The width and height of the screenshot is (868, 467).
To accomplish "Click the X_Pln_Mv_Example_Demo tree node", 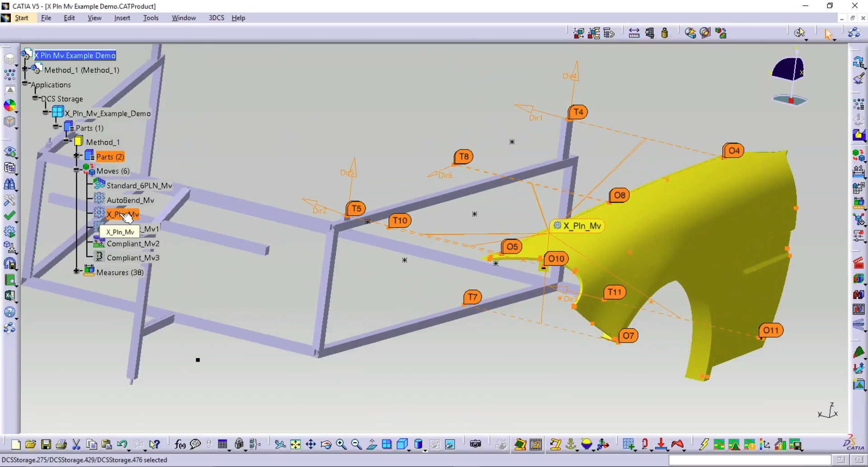I will point(108,113).
